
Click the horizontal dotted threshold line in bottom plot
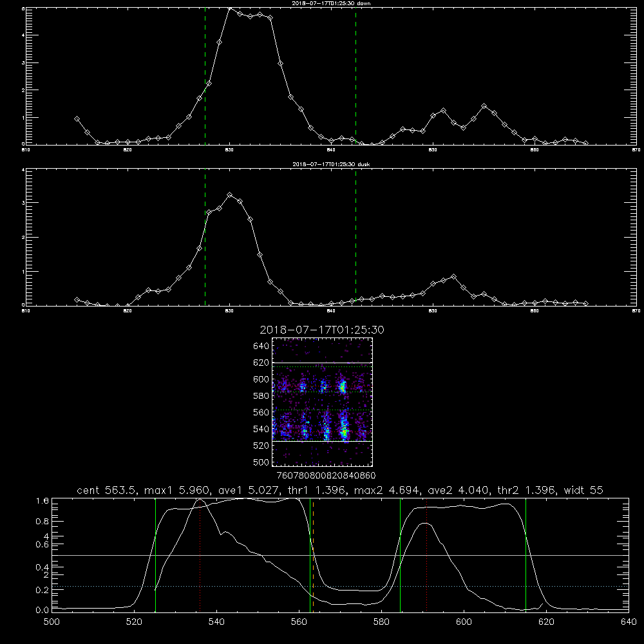tap(340, 587)
